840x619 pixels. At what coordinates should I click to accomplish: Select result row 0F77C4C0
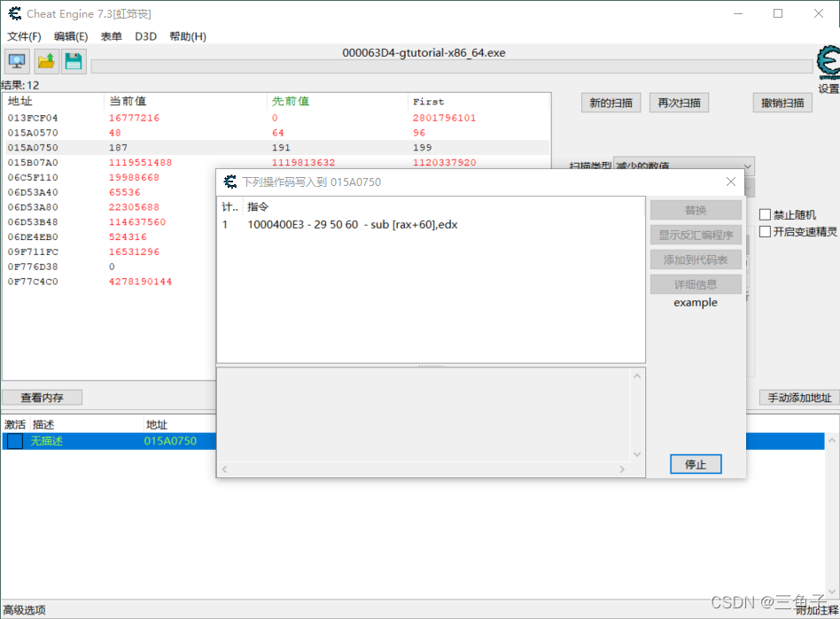point(110,281)
